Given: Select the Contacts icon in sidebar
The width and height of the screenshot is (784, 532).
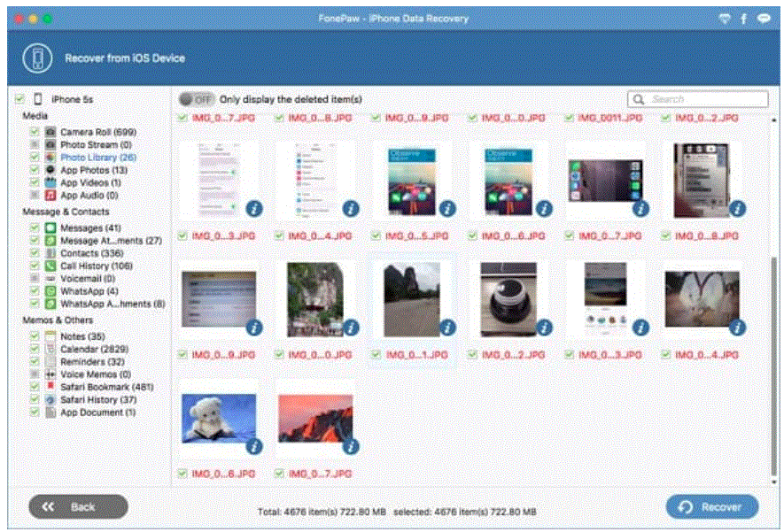Looking at the screenshot, I should pyautogui.click(x=50, y=253).
